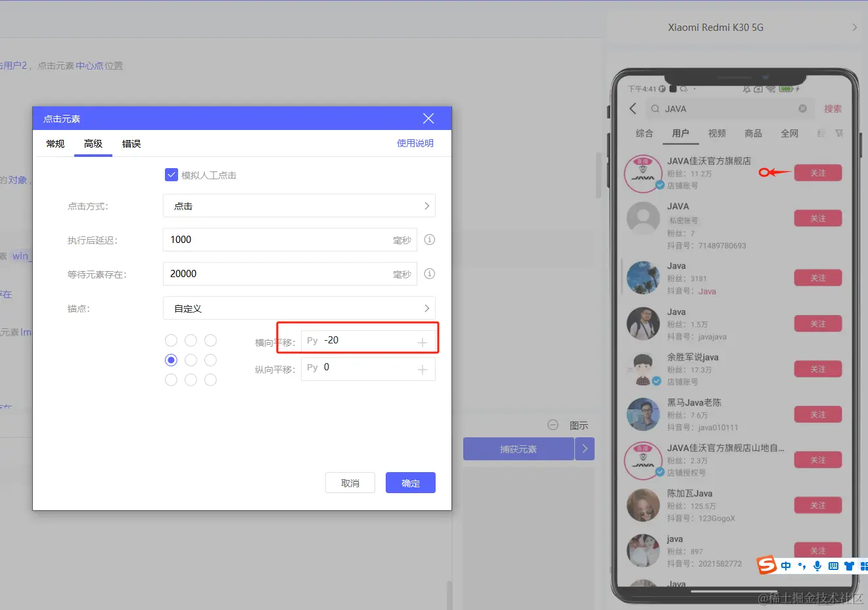Click the 横向平移 value field
The image size is (868, 610).
click(x=368, y=341)
